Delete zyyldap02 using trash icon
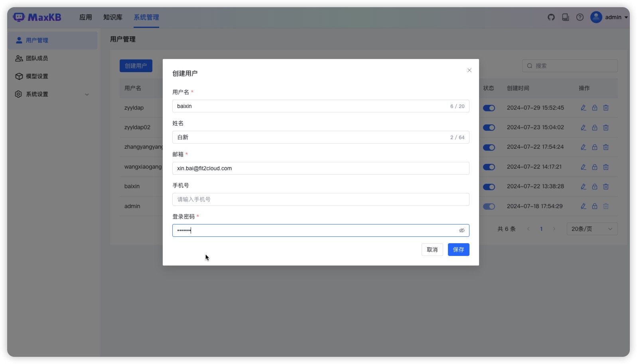 pos(605,128)
